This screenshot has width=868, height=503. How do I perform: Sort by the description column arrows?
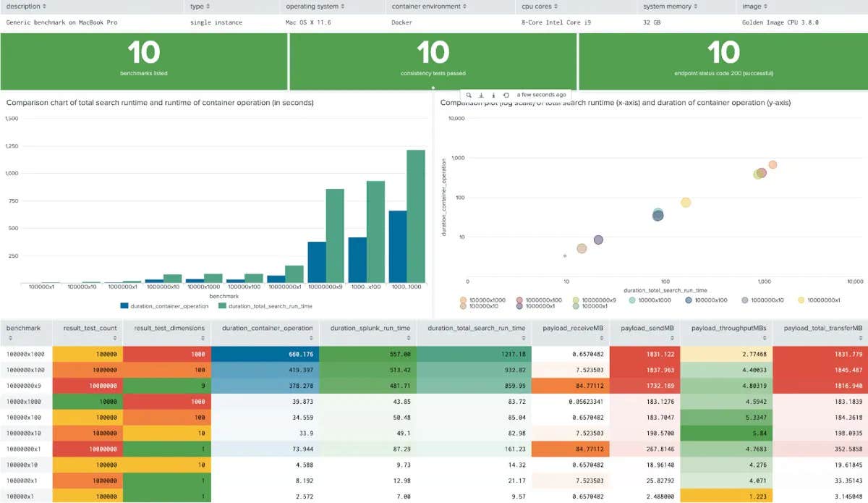[43, 7]
